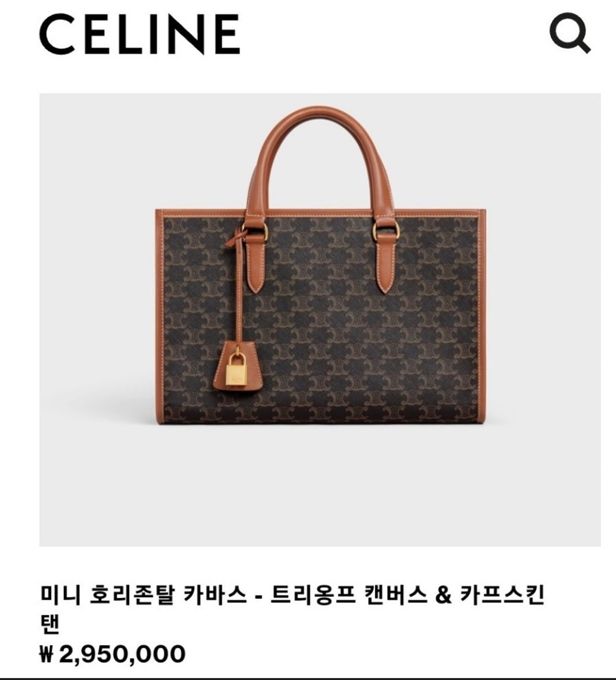Go to the CELINE logo homepage
The height and width of the screenshot is (680, 616).
point(140,34)
